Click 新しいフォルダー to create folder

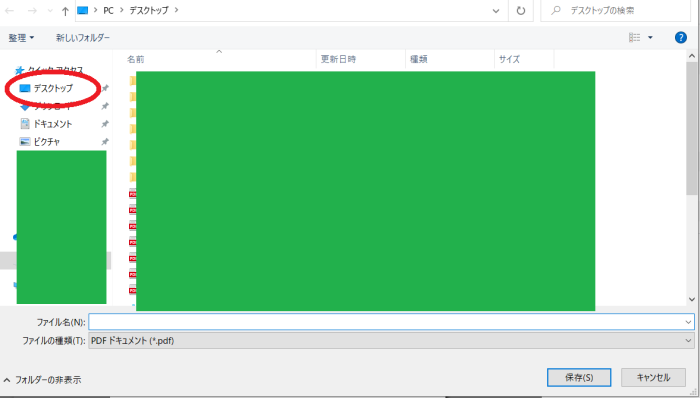click(83, 38)
